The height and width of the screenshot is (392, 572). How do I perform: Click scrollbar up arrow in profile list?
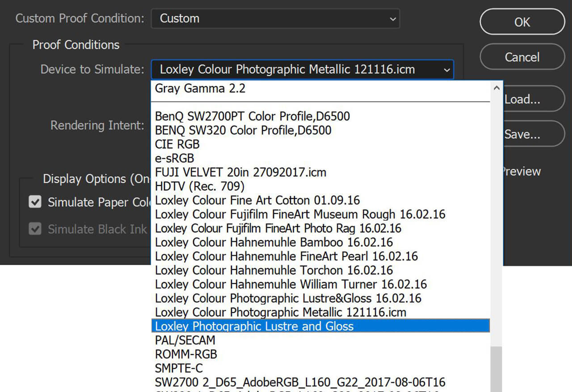[496, 89]
